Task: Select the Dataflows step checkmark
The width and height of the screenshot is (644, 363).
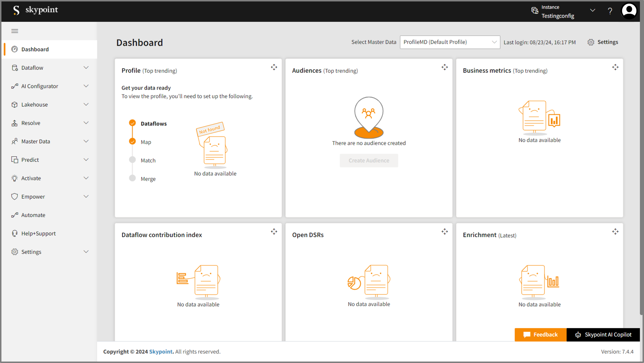Action: 132,123
